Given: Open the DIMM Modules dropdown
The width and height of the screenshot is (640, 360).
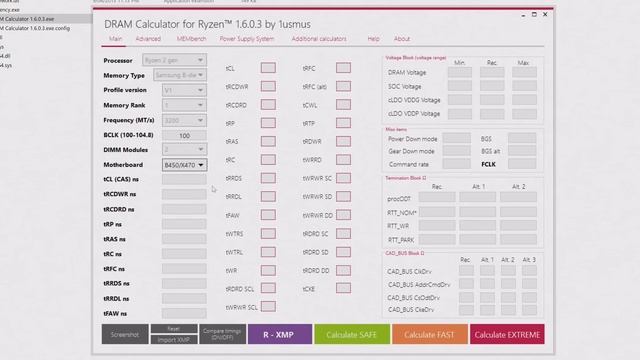Looking at the screenshot, I should pos(184,149).
